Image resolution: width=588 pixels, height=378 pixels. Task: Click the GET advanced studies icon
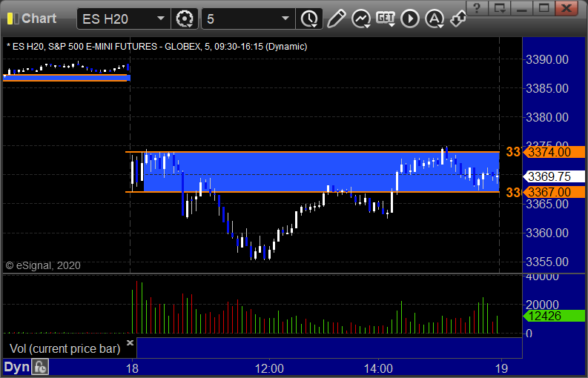(386, 19)
